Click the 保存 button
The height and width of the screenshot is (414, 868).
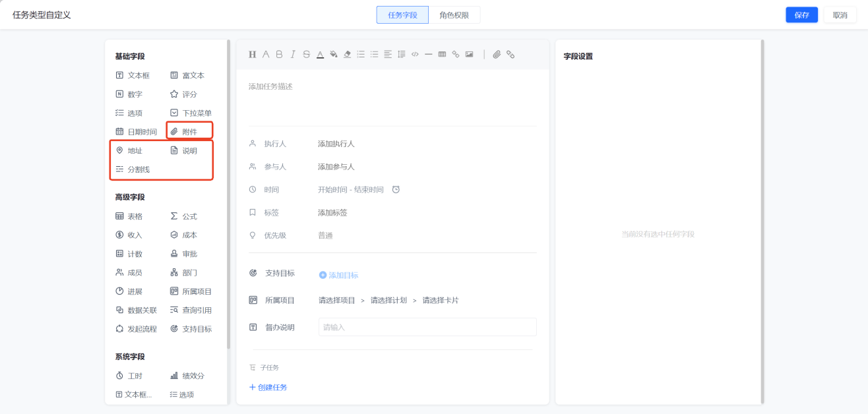coord(801,15)
